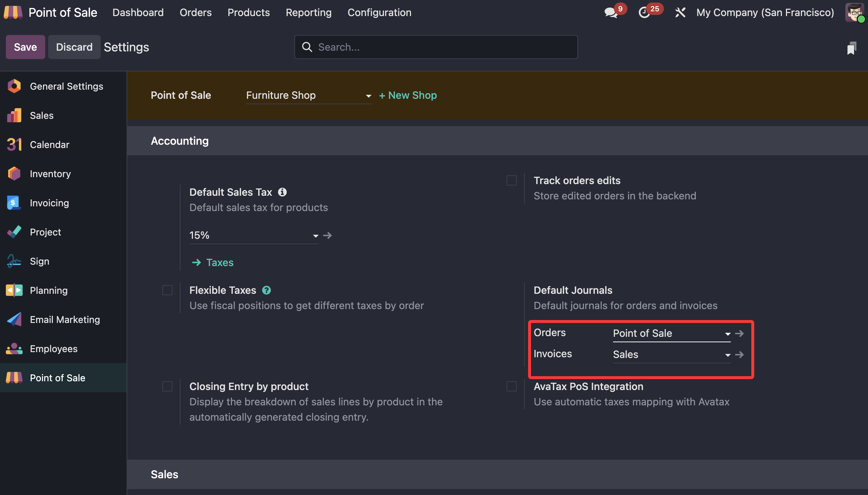This screenshot has width=868, height=495.
Task: Follow the Taxes link
Action: coord(213,262)
